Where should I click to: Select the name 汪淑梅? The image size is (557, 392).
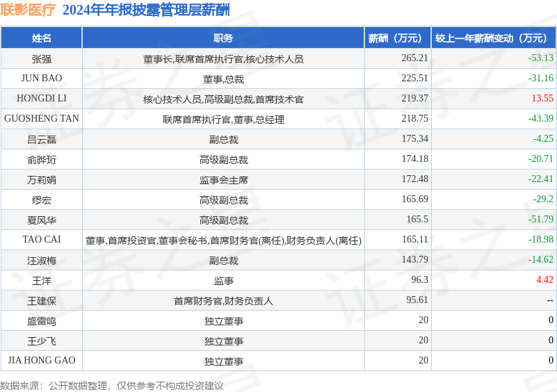pyautogui.click(x=42, y=260)
